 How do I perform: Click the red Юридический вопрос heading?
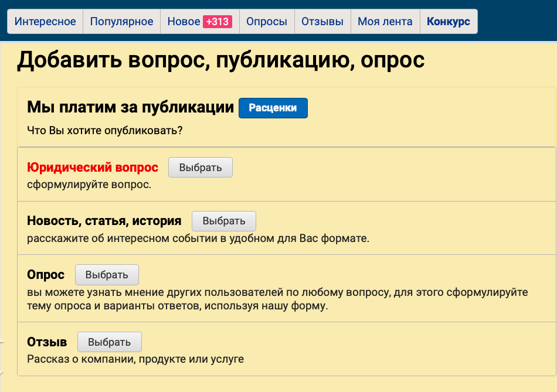[93, 167]
